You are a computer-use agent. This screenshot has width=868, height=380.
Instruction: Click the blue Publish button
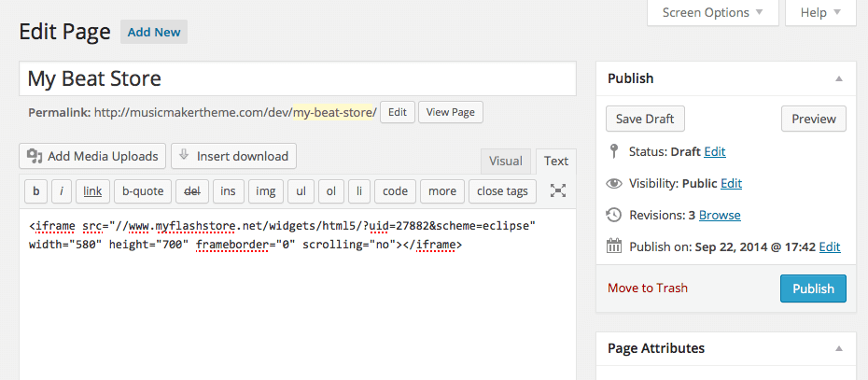pos(813,289)
